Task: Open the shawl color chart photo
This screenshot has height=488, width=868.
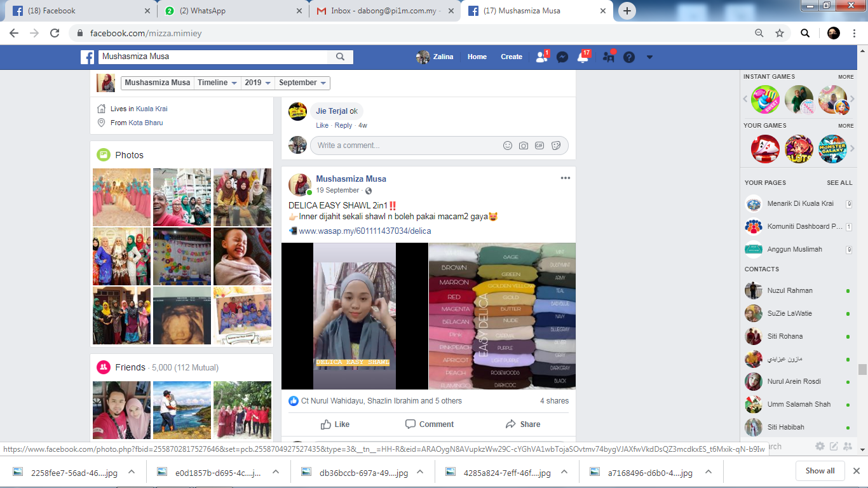Action: pos(502,316)
